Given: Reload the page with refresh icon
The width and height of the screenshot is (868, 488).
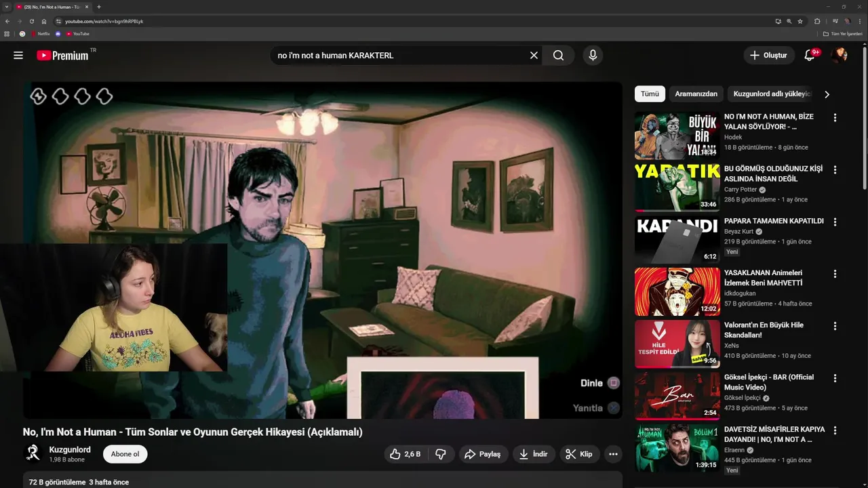Looking at the screenshot, I should click(32, 21).
